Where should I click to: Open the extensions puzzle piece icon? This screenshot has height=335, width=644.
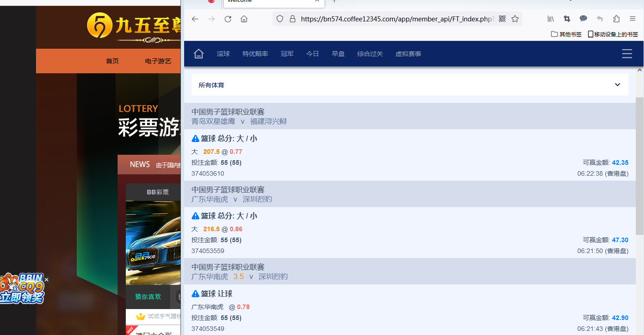click(616, 19)
